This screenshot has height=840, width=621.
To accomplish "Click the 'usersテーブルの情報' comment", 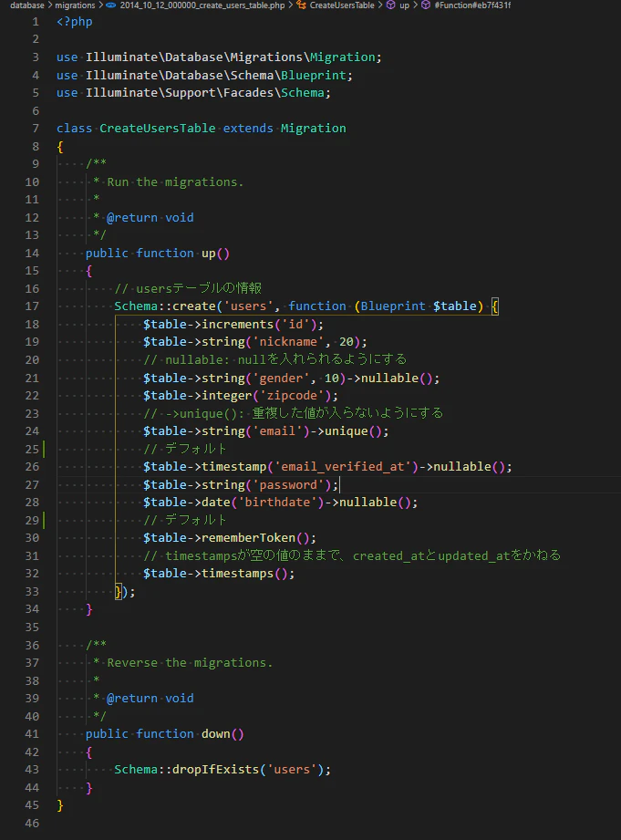I will (x=199, y=288).
